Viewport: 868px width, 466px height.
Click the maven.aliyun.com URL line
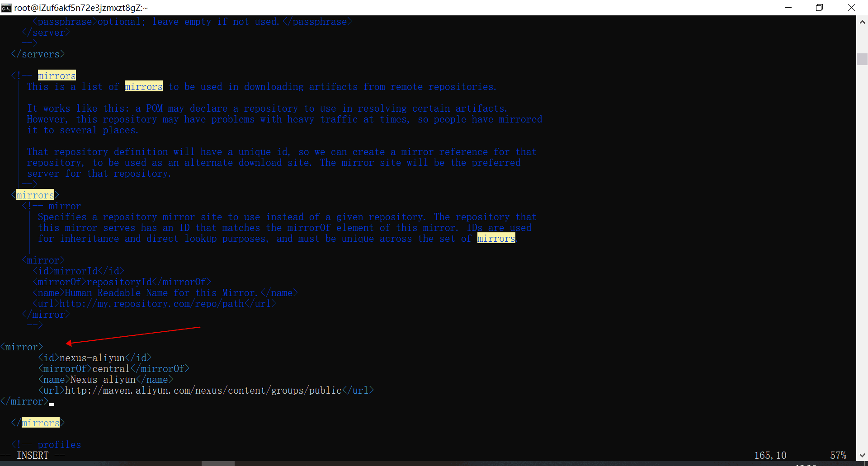[206, 391]
